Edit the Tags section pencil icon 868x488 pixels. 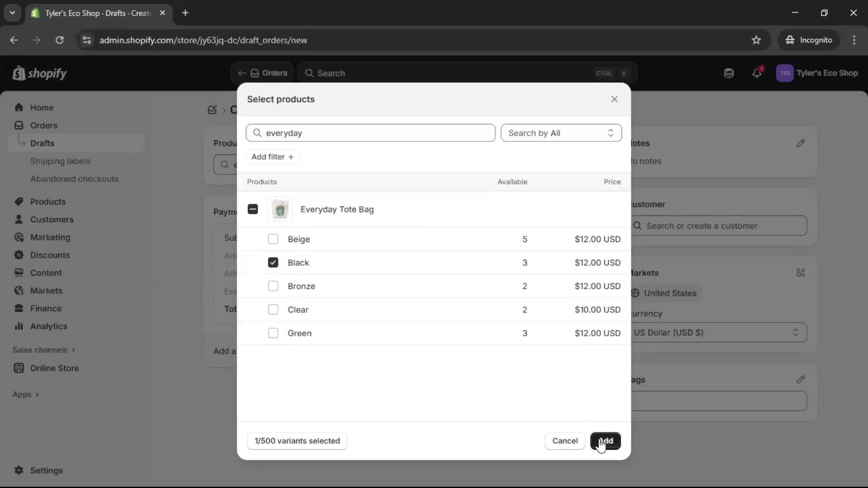point(801,380)
